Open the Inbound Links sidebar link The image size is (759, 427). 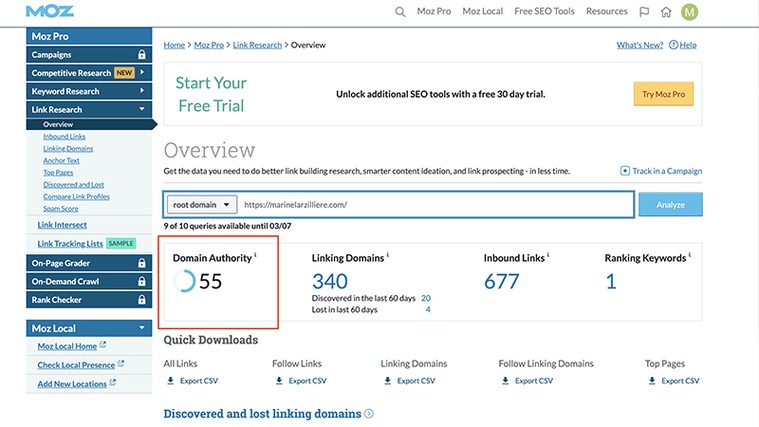64,137
